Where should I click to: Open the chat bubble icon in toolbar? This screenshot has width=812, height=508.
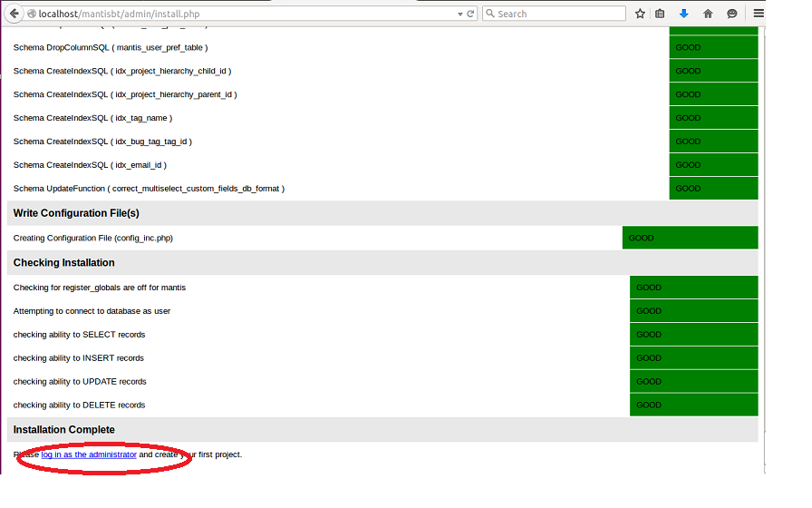[731, 14]
